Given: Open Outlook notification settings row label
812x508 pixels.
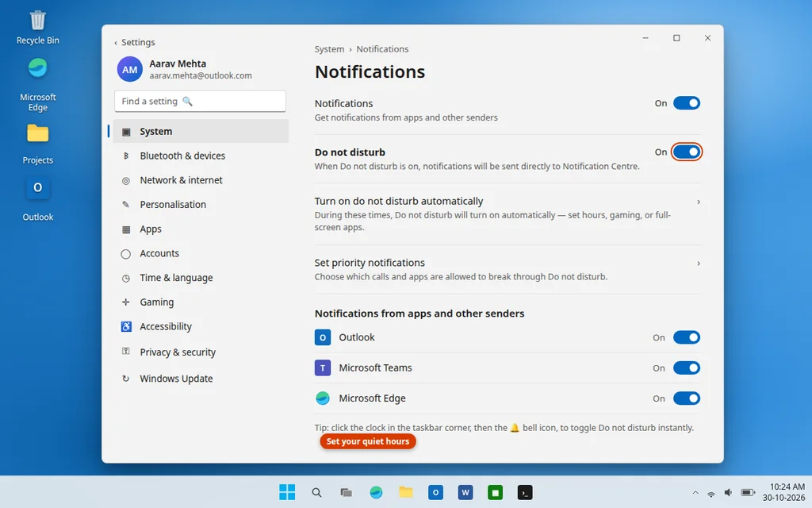Looking at the screenshot, I should tap(356, 337).
